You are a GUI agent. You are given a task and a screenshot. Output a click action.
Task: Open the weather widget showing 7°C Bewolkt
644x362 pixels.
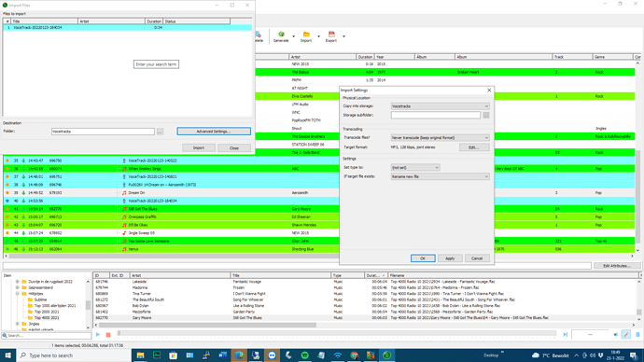coord(551,355)
